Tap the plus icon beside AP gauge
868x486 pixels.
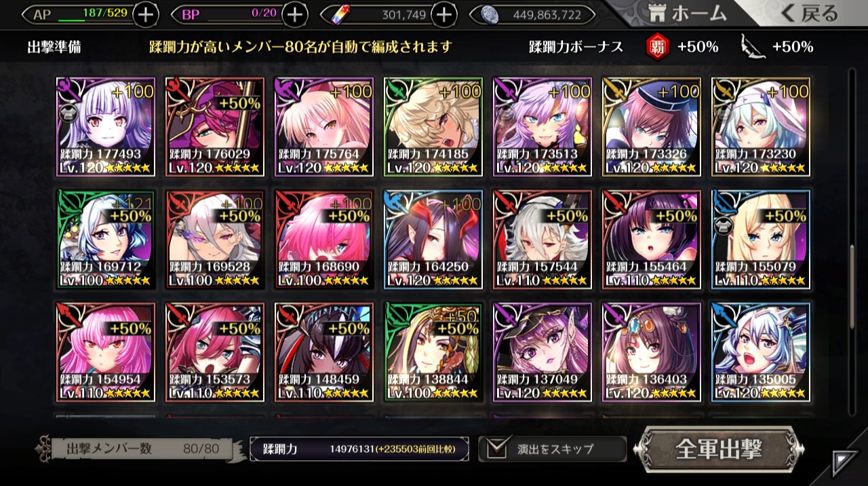[x=146, y=14]
